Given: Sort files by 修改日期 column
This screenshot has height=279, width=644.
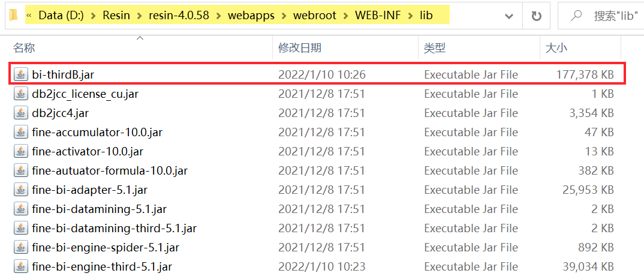Looking at the screenshot, I should pos(299,48).
